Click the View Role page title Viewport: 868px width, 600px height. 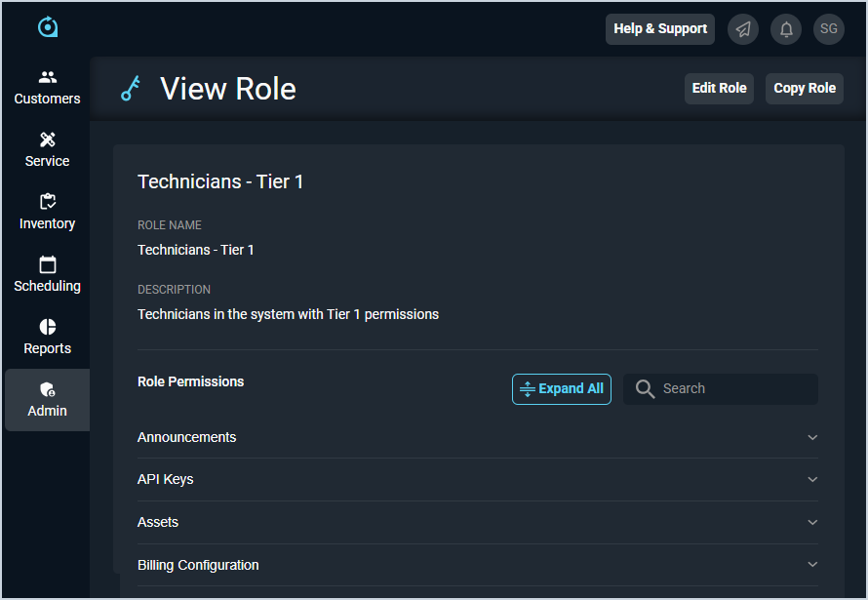228,89
